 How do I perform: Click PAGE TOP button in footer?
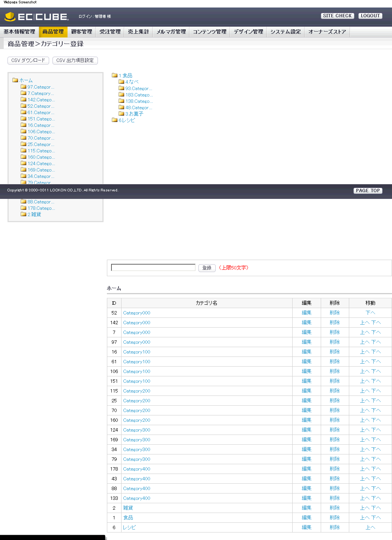point(368,191)
